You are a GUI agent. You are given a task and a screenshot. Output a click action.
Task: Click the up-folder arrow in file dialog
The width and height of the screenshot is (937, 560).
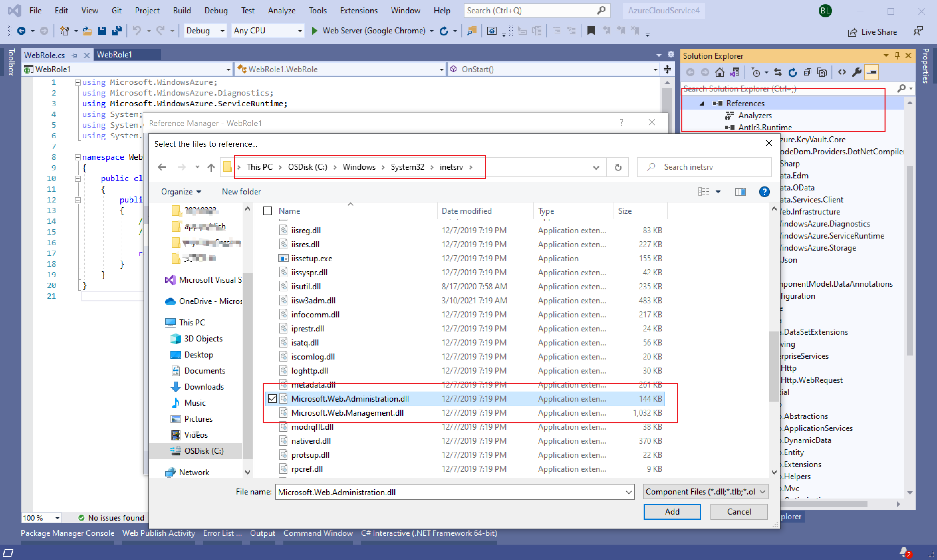pos(211,167)
